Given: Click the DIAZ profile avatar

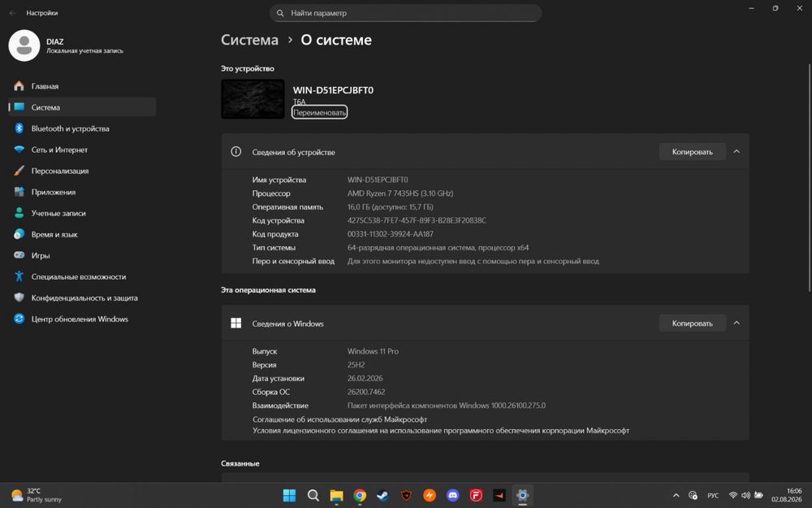Looking at the screenshot, I should [x=24, y=46].
